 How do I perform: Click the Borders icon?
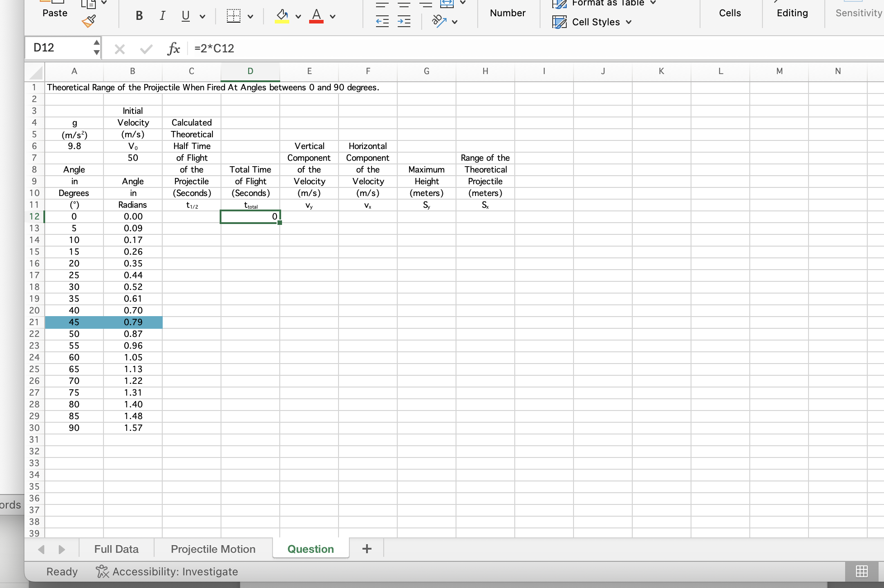coord(234,16)
